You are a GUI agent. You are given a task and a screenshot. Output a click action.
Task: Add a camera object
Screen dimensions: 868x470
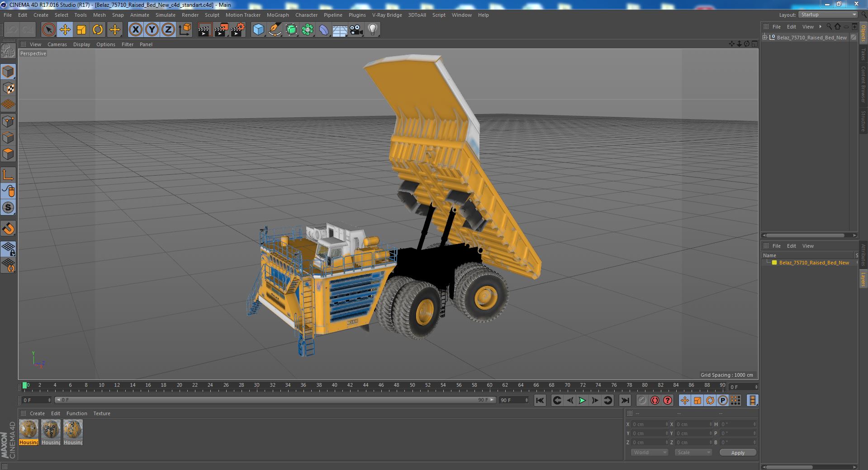pos(356,30)
